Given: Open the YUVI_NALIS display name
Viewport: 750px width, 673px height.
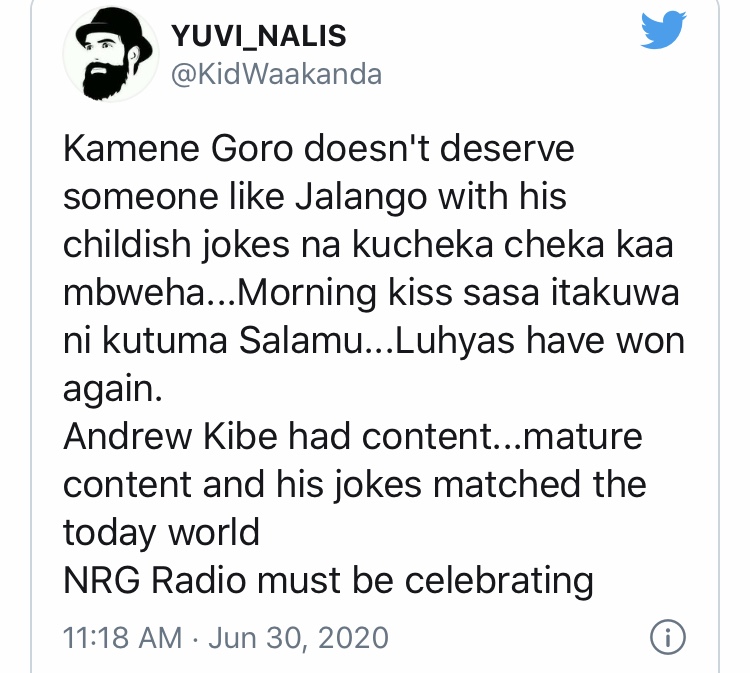Looking at the screenshot, I should (x=259, y=36).
